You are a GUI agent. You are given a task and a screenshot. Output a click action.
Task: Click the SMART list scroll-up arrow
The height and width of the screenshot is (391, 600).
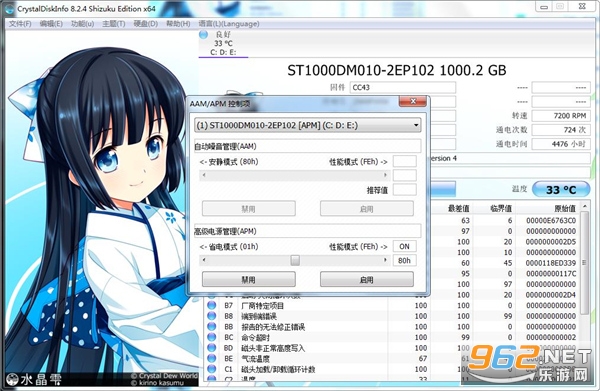point(584,207)
